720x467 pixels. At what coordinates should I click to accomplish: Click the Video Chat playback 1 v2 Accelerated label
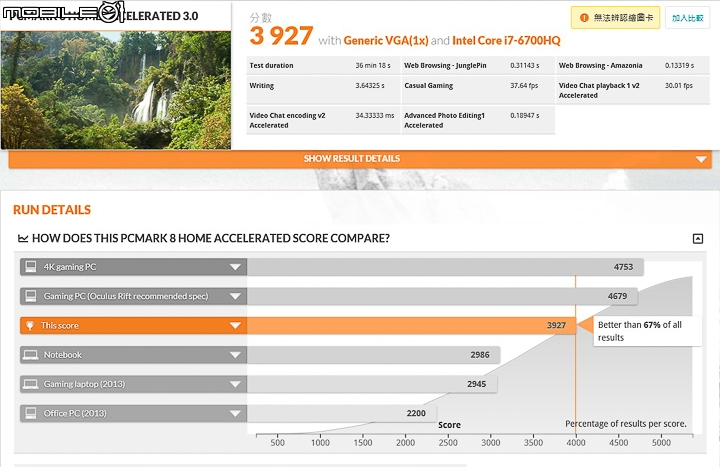point(599,90)
